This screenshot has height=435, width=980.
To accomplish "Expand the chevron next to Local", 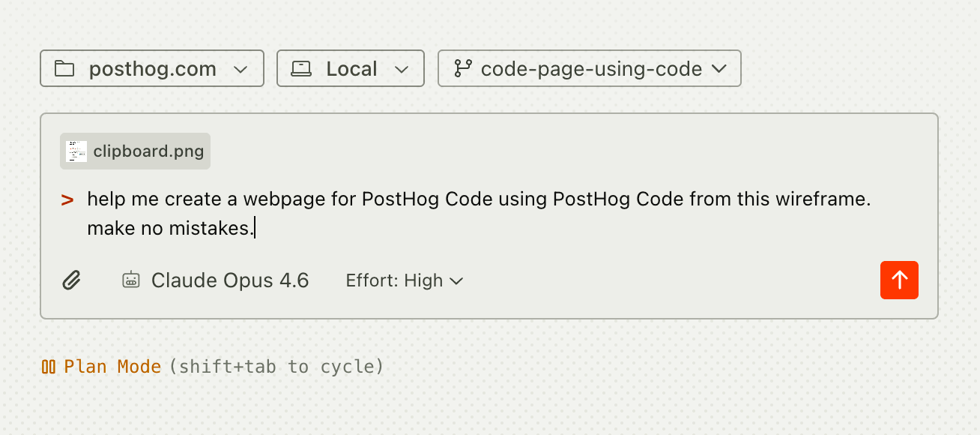I will (x=401, y=70).
